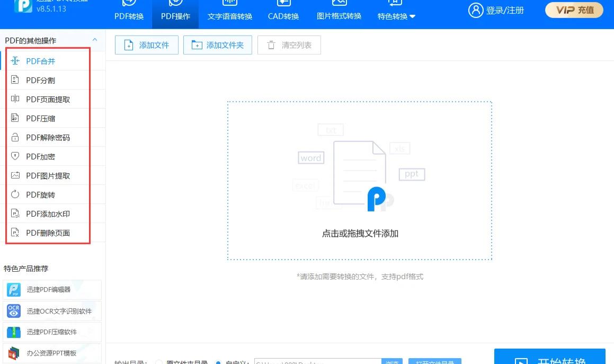Open 迅捷PDF编辑器 recommended product
The height and width of the screenshot is (364, 614).
click(52, 289)
